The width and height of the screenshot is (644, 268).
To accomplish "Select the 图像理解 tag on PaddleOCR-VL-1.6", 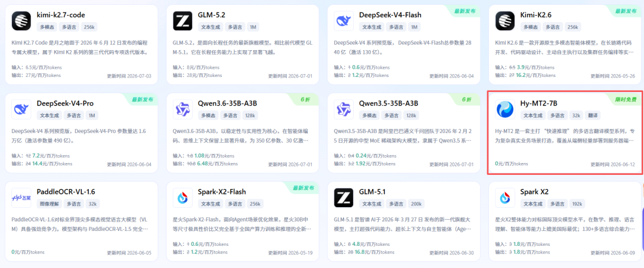I will click(x=49, y=204).
